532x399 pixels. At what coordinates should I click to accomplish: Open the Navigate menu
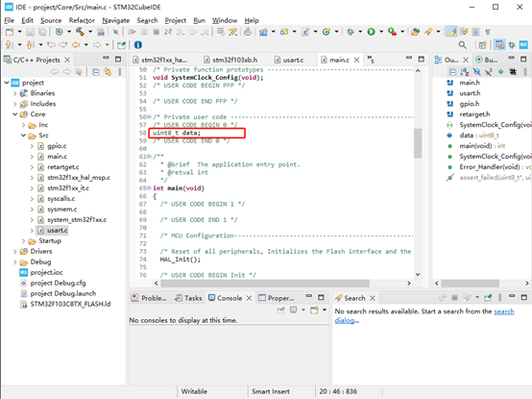[116, 20]
